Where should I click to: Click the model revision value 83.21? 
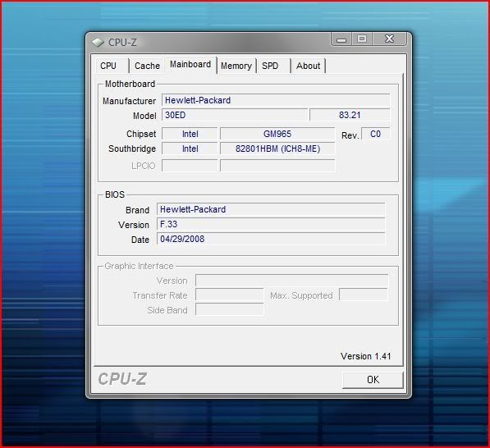pos(350,115)
